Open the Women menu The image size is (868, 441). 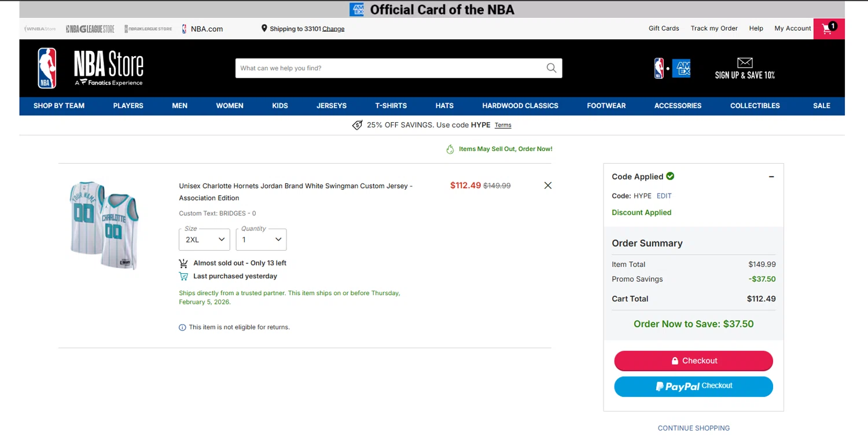230,106
